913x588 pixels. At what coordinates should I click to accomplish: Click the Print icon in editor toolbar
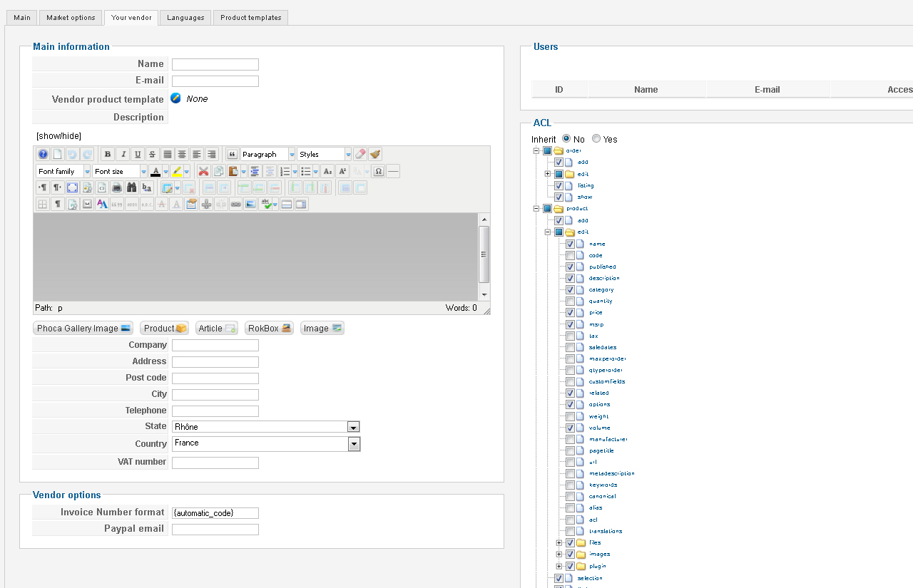tap(116, 187)
